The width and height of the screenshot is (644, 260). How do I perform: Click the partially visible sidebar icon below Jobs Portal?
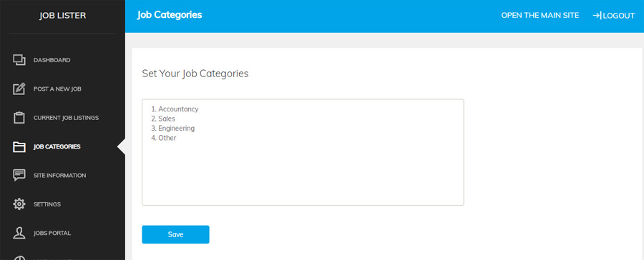coord(19,258)
